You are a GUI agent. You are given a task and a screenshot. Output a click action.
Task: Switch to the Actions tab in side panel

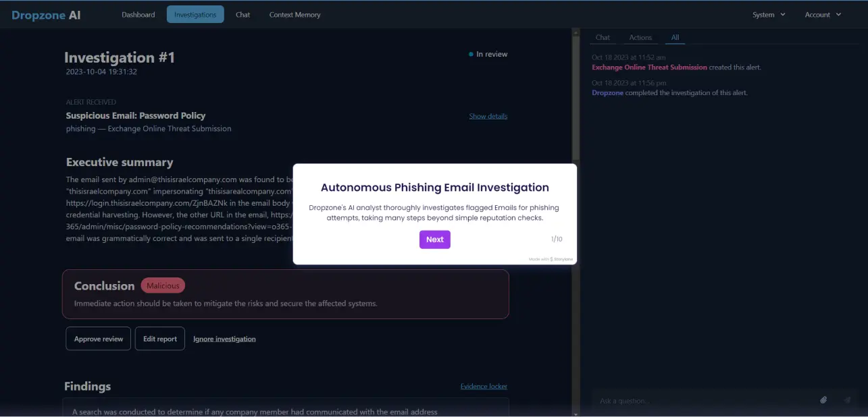click(640, 37)
